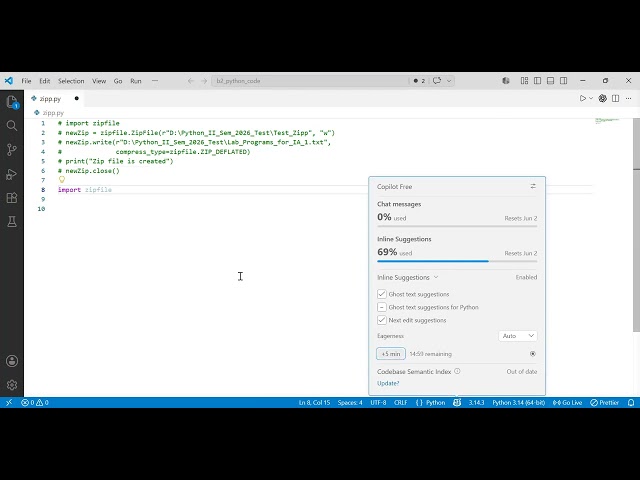Open Copilot panel settings icon

click(x=533, y=186)
